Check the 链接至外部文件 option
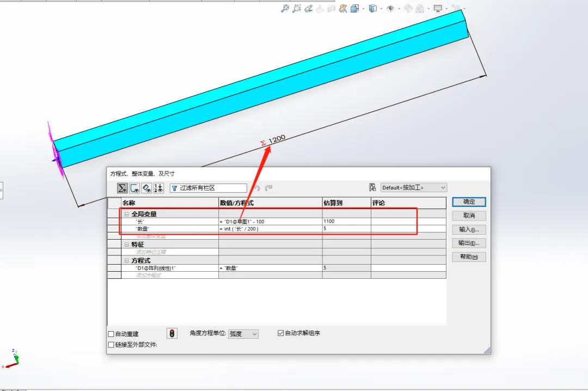The width and height of the screenshot is (588, 391). tap(111, 345)
